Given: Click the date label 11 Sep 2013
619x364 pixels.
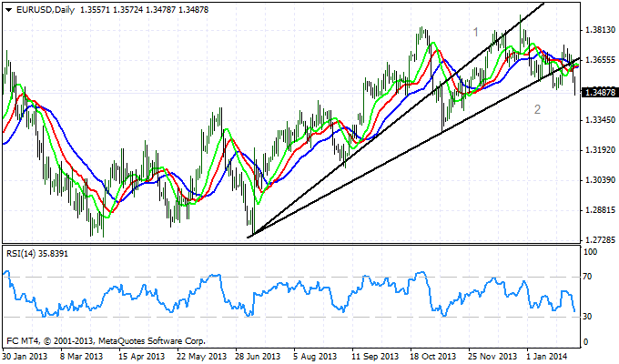Looking at the screenshot, I should 375,357.
